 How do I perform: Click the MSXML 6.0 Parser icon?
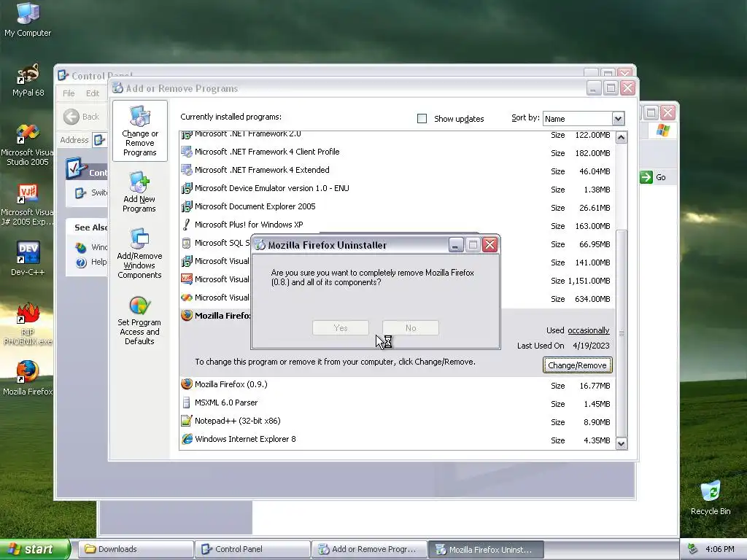[187, 402]
